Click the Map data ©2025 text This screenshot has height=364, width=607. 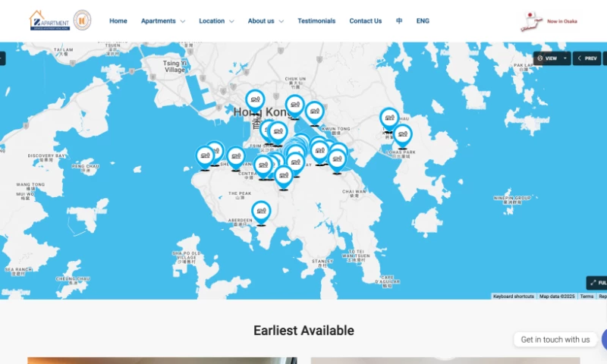click(x=557, y=297)
